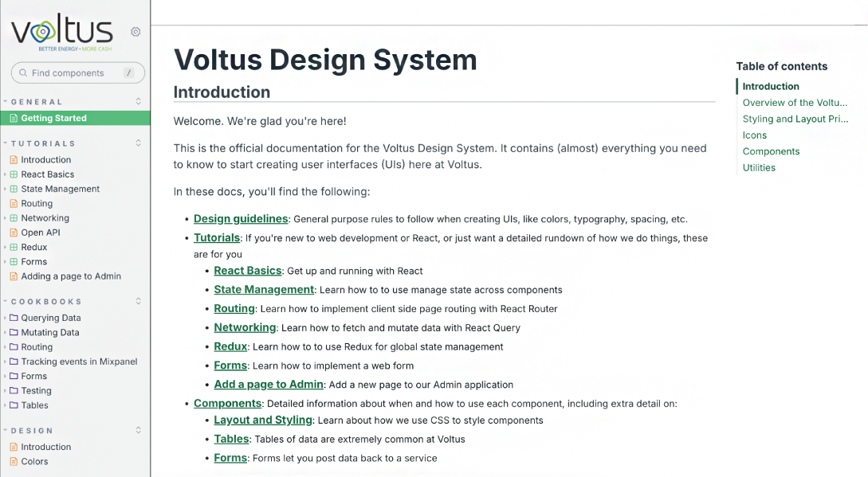Click Design guidelines link
This screenshot has width=868, height=477.
(x=241, y=218)
